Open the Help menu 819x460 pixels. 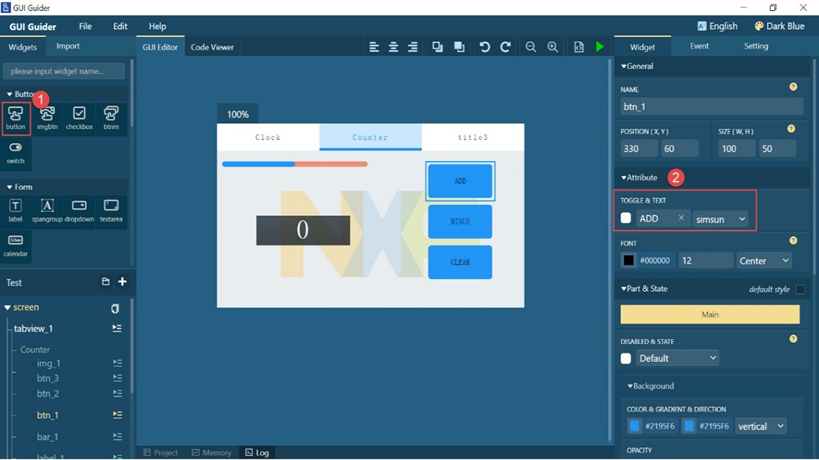pos(157,26)
